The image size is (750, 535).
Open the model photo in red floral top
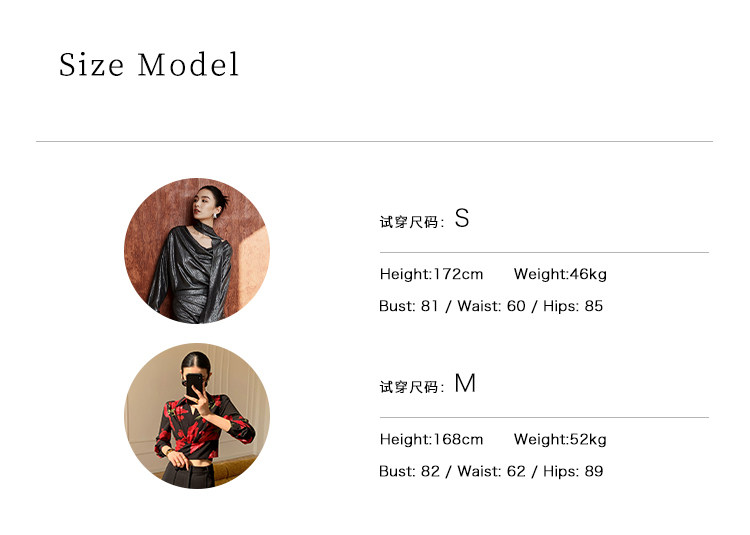197,416
